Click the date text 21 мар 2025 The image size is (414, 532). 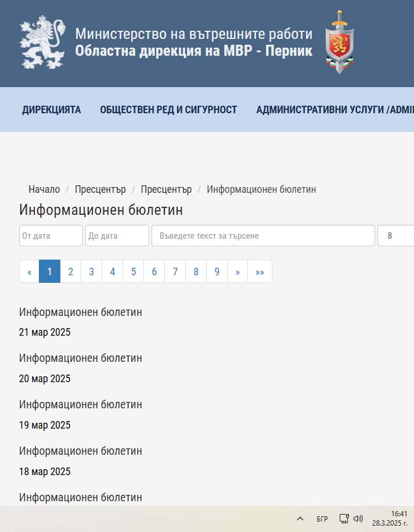[45, 332]
